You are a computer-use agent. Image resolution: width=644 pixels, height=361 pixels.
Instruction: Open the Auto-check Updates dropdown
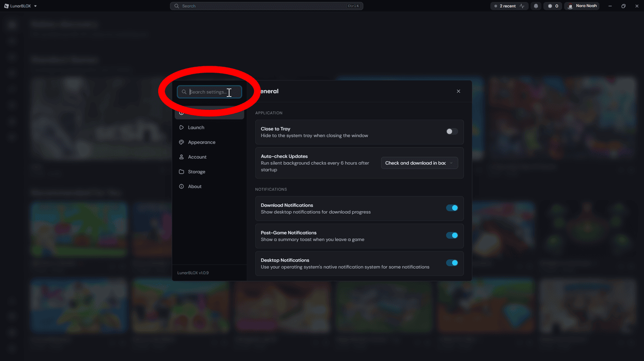pyautogui.click(x=420, y=163)
